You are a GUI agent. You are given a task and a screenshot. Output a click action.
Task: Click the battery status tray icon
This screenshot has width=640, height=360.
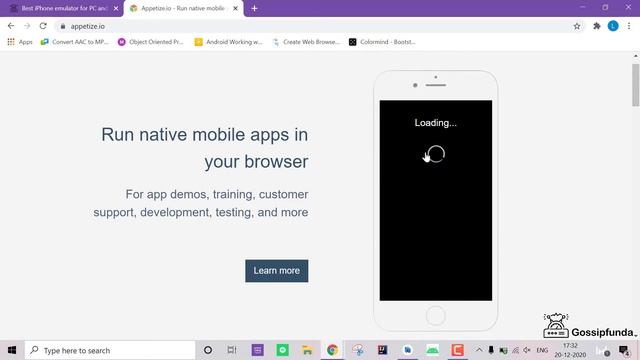coord(503,350)
